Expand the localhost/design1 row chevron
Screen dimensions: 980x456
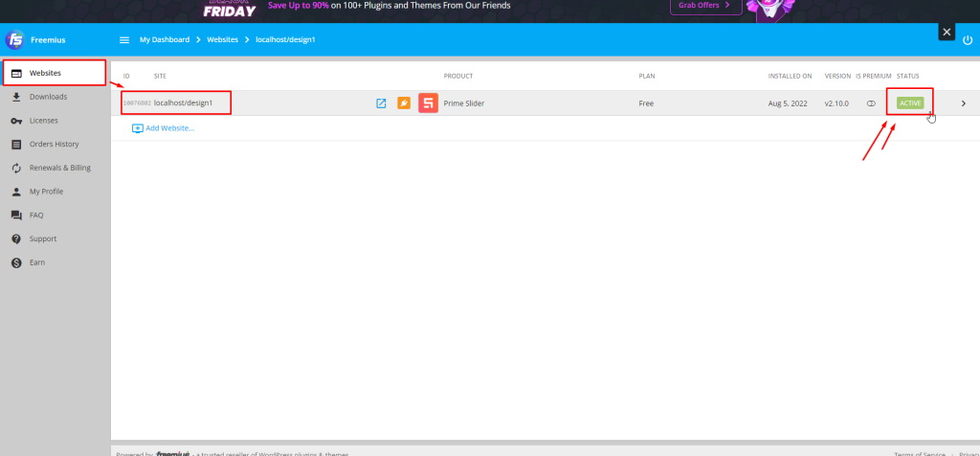[x=963, y=103]
